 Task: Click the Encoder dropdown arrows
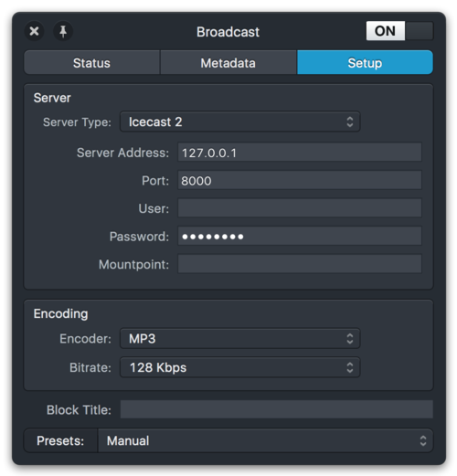click(x=350, y=339)
